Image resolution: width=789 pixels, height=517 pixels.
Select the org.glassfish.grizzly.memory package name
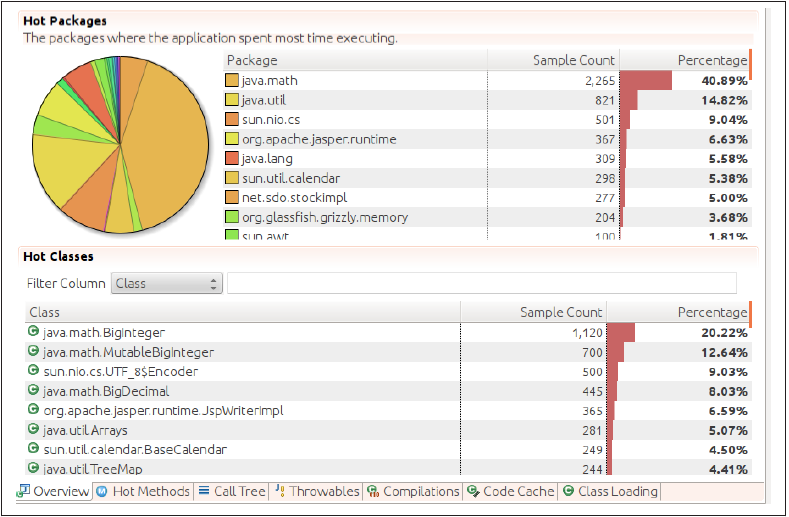click(x=325, y=217)
